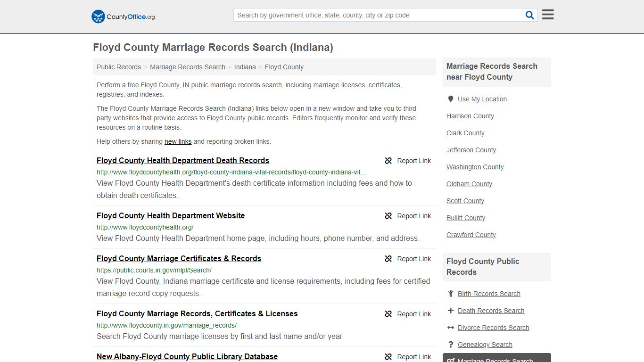Click Report Link icon for New Albany-Floyd County Library
Image resolution: width=644 pixels, height=362 pixels.
tap(388, 357)
